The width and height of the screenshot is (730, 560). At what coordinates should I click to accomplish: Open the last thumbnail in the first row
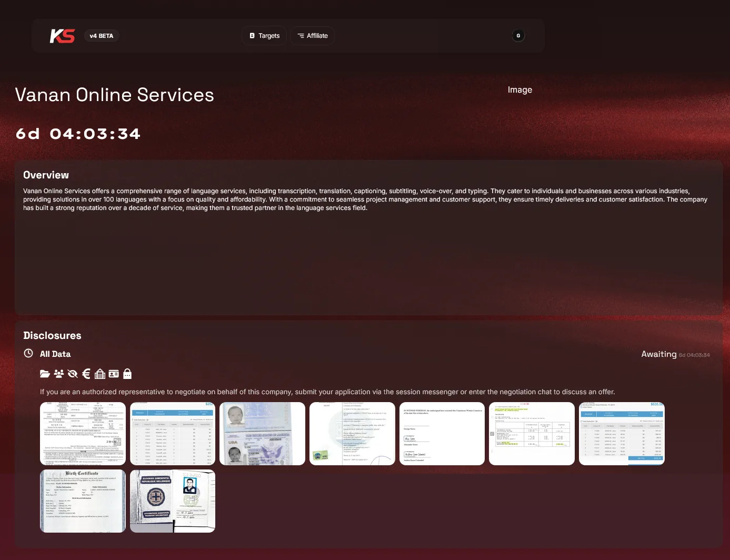coord(622,434)
